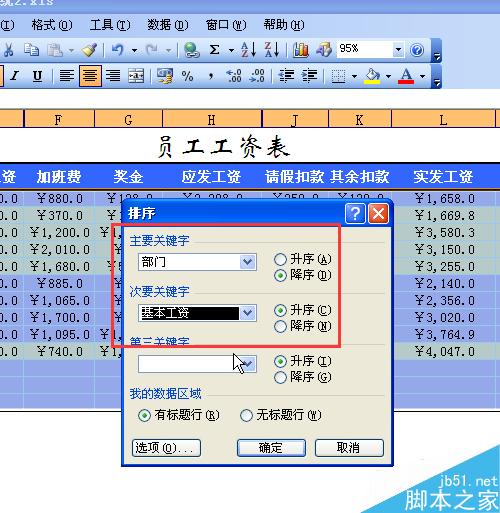Image resolution: width=500 pixels, height=513 pixels.
Task: Open font color dropdown arrow
Action: [x=423, y=77]
